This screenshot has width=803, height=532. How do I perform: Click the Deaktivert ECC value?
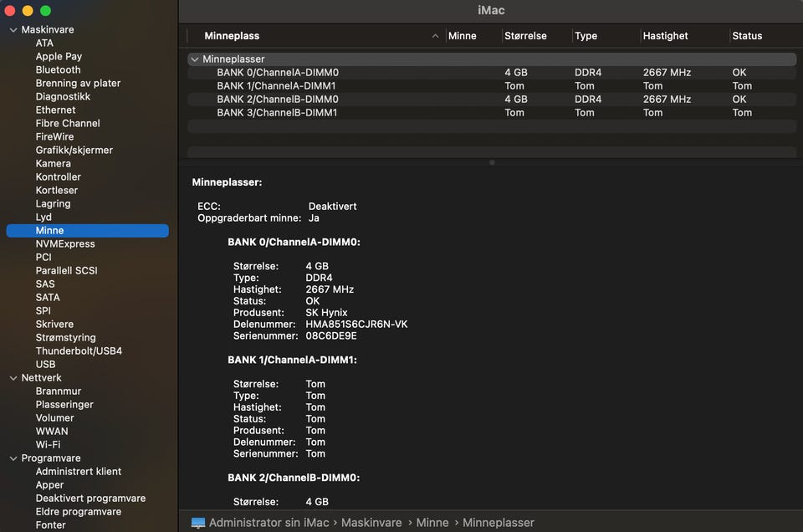pos(332,207)
